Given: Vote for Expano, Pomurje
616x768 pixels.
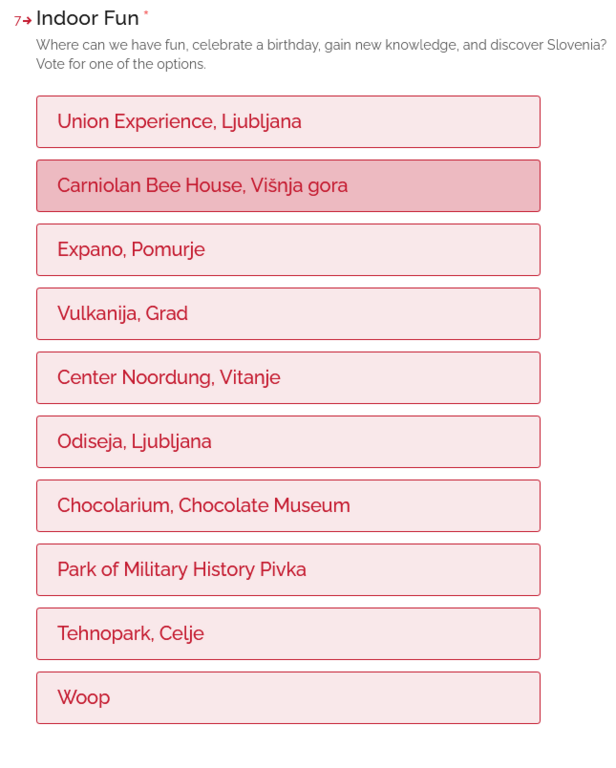Looking at the screenshot, I should pos(288,250).
